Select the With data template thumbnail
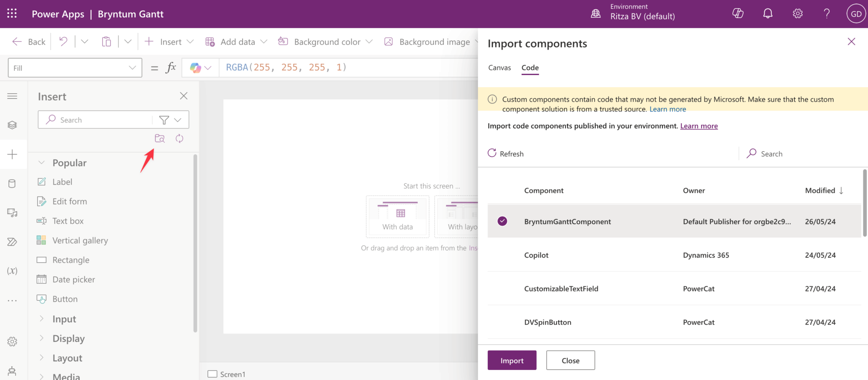The width and height of the screenshot is (868, 380). point(398,216)
